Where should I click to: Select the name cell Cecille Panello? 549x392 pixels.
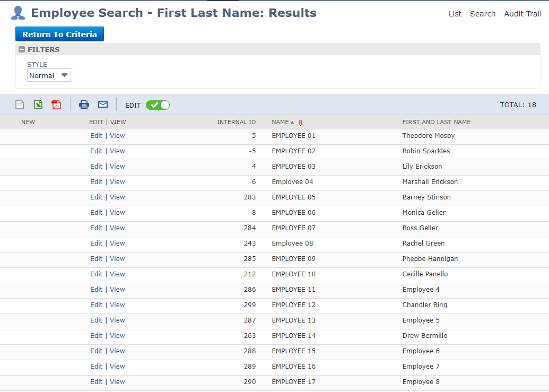425,274
